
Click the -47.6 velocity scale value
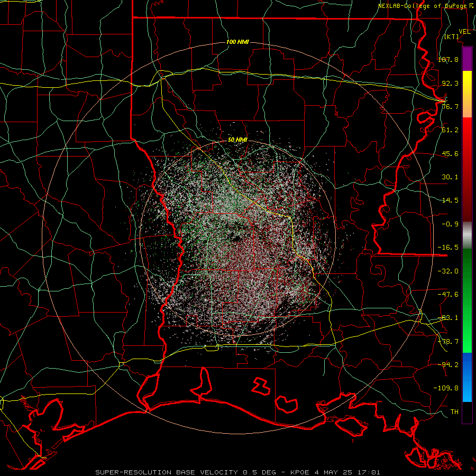click(448, 295)
